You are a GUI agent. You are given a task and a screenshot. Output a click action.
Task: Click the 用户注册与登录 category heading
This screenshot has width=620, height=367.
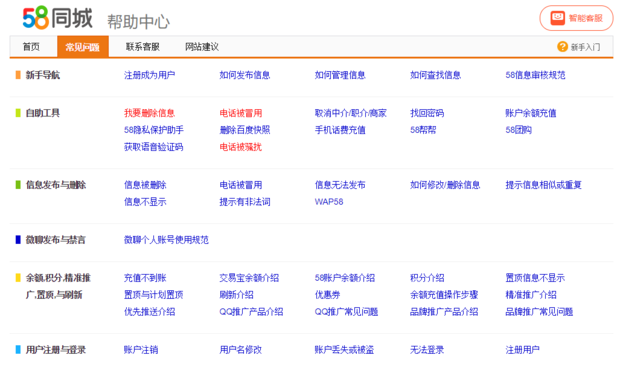56,350
